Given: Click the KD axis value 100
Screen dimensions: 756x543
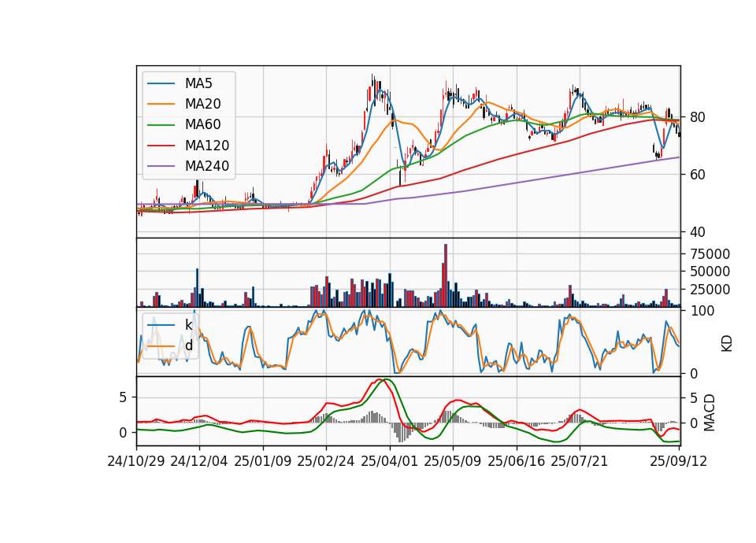Looking at the screenshot, I should 702,311.
